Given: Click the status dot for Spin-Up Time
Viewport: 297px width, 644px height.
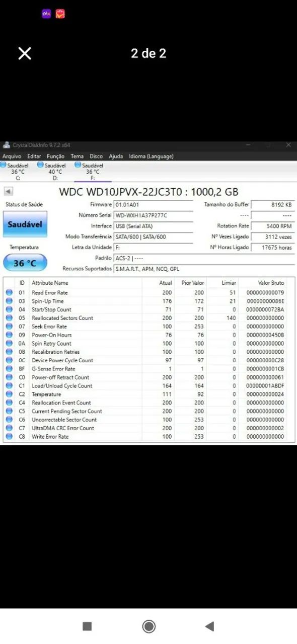Looking at the screenshot, I should [x=9, y=301].
